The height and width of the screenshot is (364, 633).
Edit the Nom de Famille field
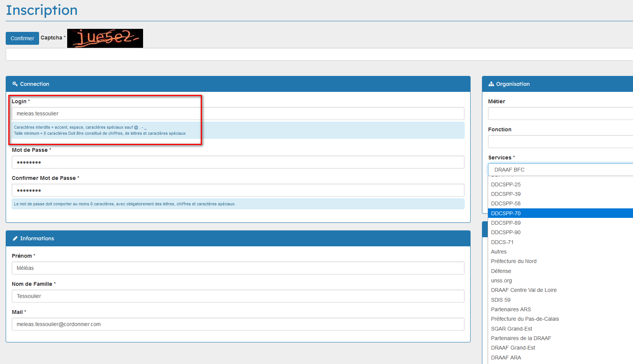pyautogui.click(x=238, y=296)
